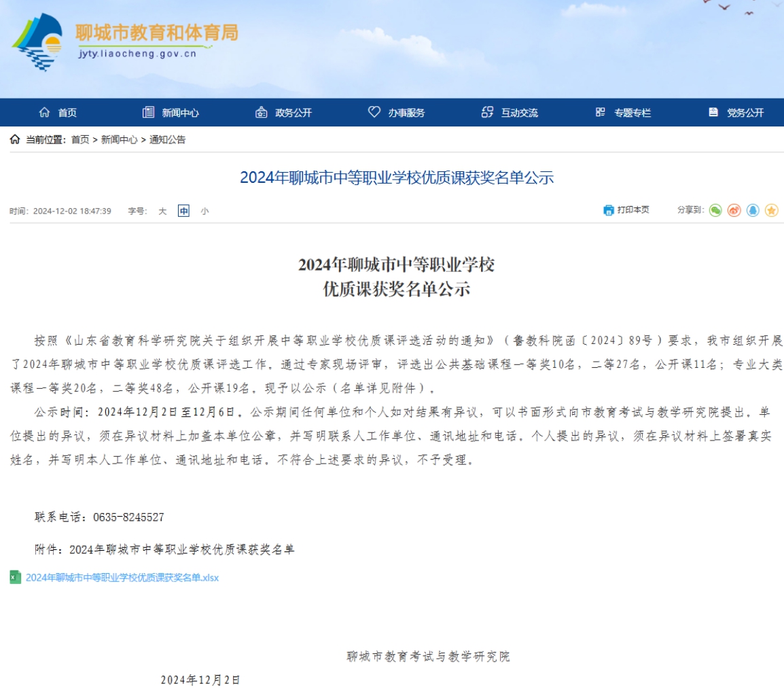This screenshot has height=688, width=784.
Task: Share to QQ via blue bell icon
Action: point(753,210)
